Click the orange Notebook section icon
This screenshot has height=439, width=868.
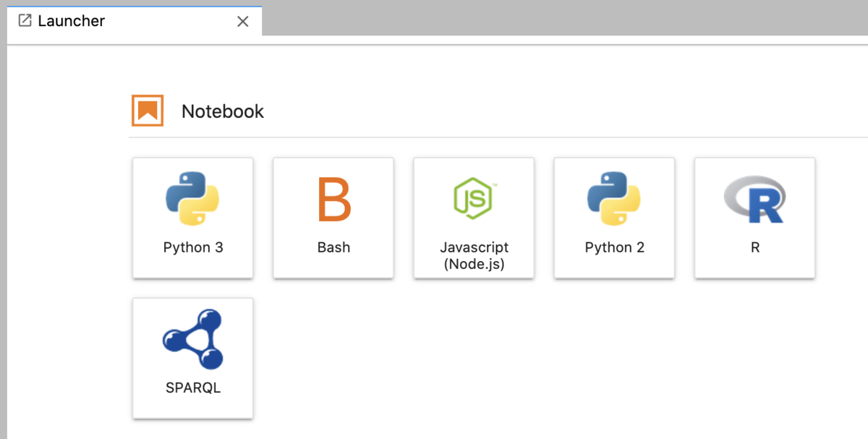(148, 111)
